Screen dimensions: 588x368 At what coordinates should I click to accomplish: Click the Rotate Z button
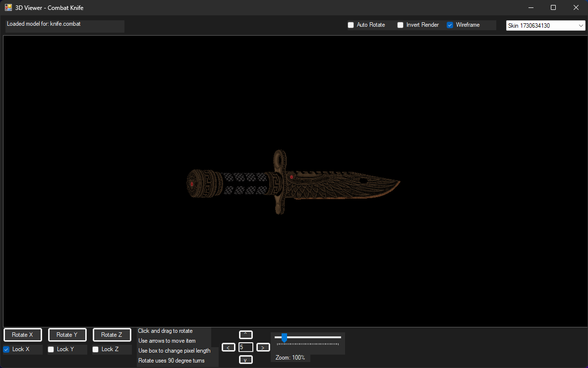click(112, 334)
